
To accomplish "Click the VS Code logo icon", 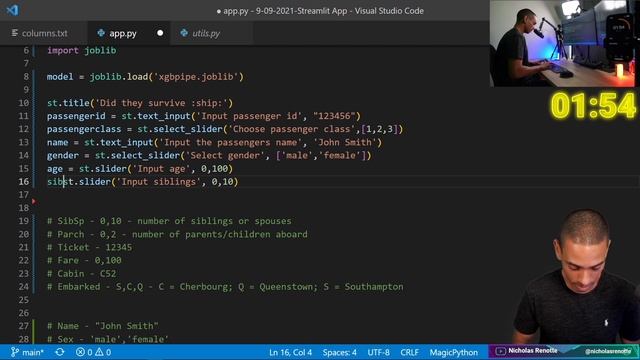I will (12, 10).
